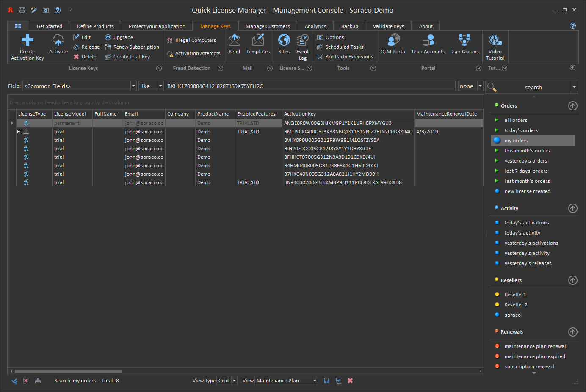The image size is (586, 392).
Task: Expand the second trial license row
Action: [19, 132]
